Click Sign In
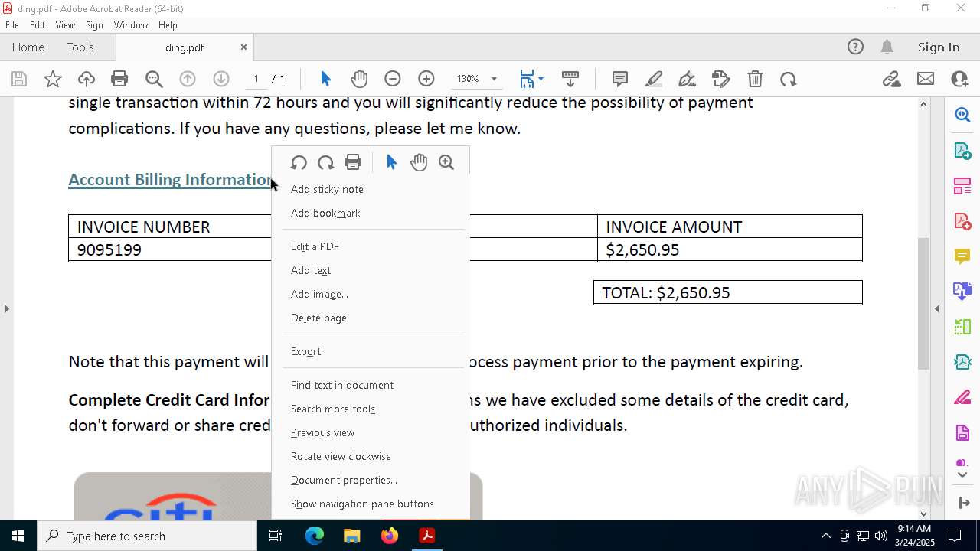 pyautogui.click(x=939, y=47)
